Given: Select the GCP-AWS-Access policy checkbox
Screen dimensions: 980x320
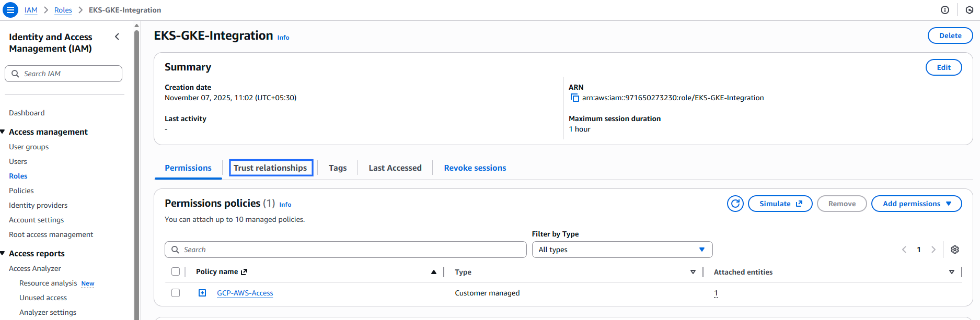Looking at the screenshot, I should coord(176,293).
